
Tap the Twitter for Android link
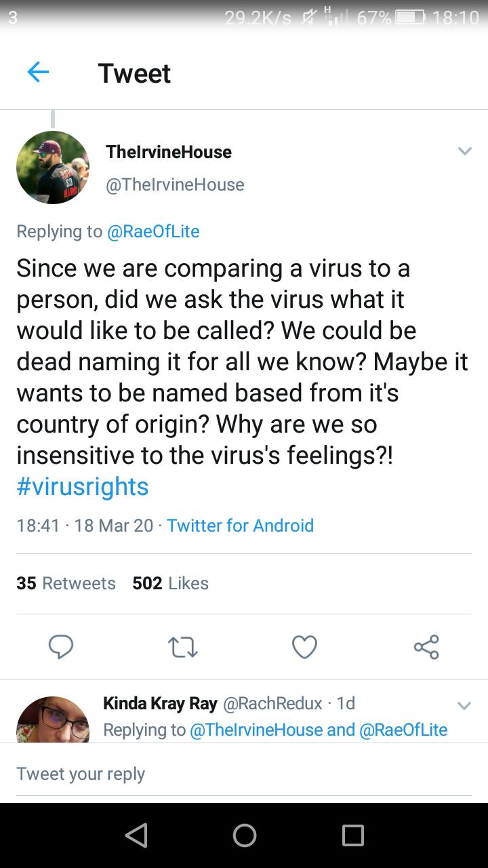pos(240,526)
